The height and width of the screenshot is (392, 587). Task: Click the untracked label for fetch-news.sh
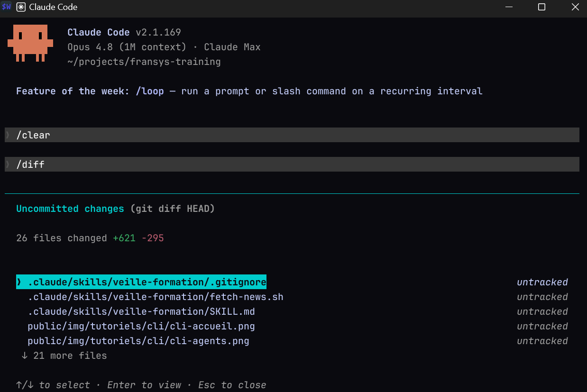[x=542, y=297]
